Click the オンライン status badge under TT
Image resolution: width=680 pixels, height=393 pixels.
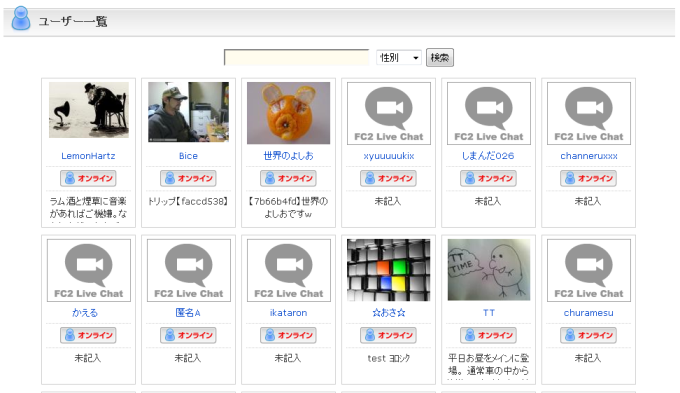(x=488, y=335)
